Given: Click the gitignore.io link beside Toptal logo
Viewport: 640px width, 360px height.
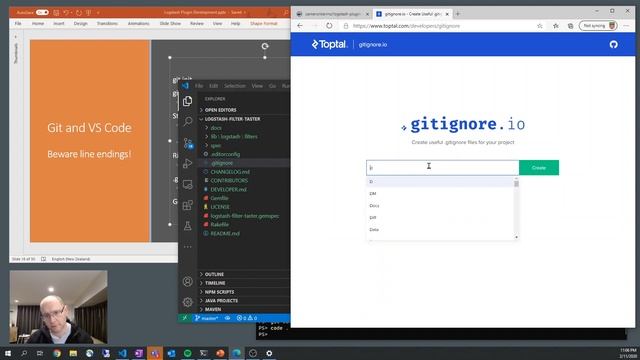Looking at the screenshot, I should (373, 44).
